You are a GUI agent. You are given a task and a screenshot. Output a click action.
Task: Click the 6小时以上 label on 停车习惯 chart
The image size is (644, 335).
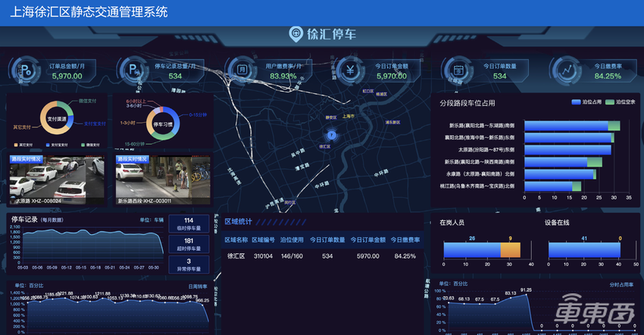(136, 101)
